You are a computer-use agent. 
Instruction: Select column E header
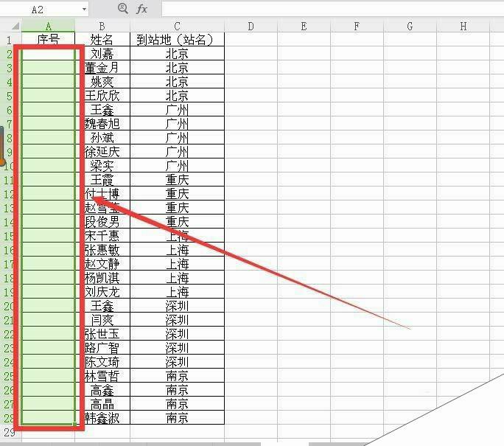[x=304, y=26]
